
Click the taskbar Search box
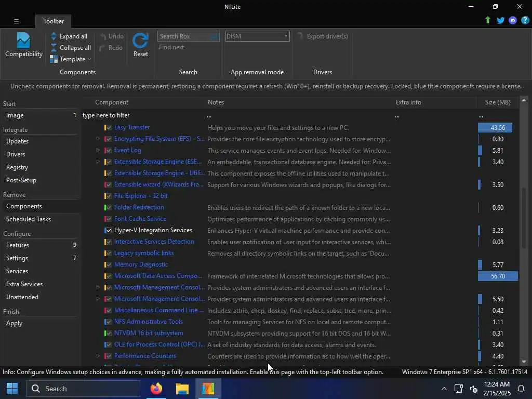84,389
